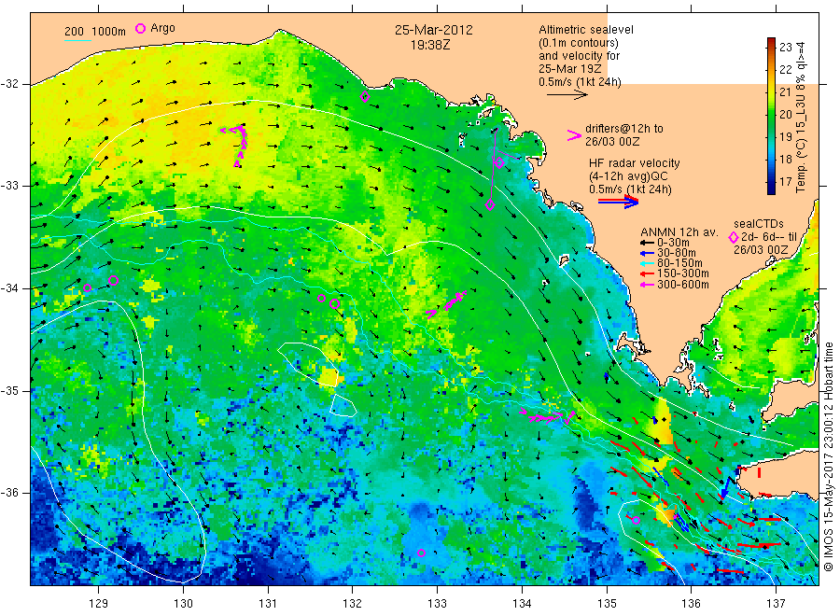The height and width of the screenshot is (616, 840).
Task: Click the 129 longitude axis label
Action: click(x=99, y=604)
